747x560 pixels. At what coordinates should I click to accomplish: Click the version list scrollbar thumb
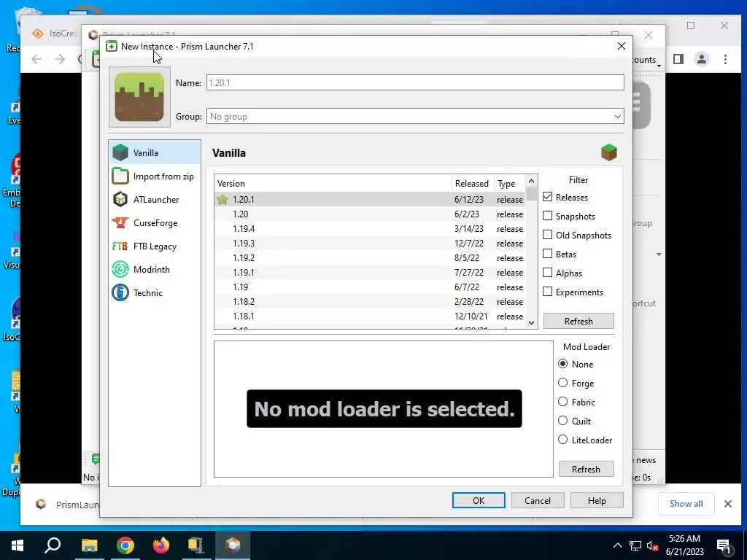[531, 194]
